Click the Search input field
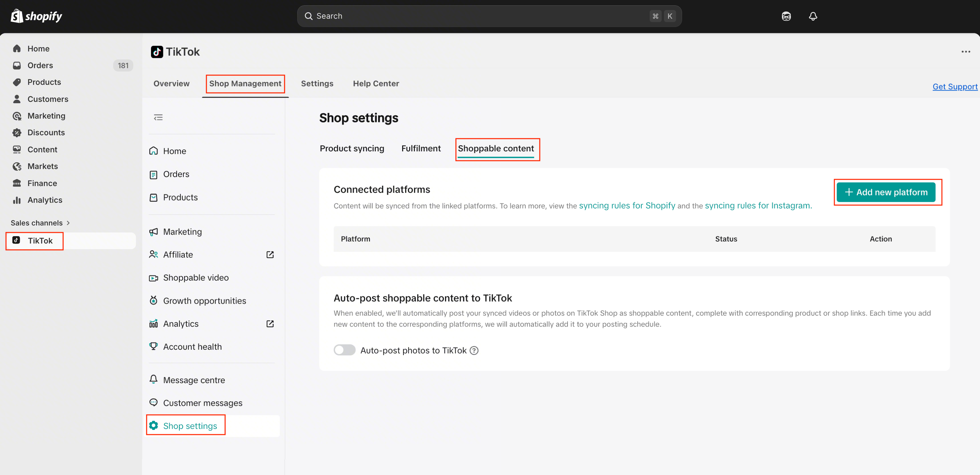 (489, 16)
